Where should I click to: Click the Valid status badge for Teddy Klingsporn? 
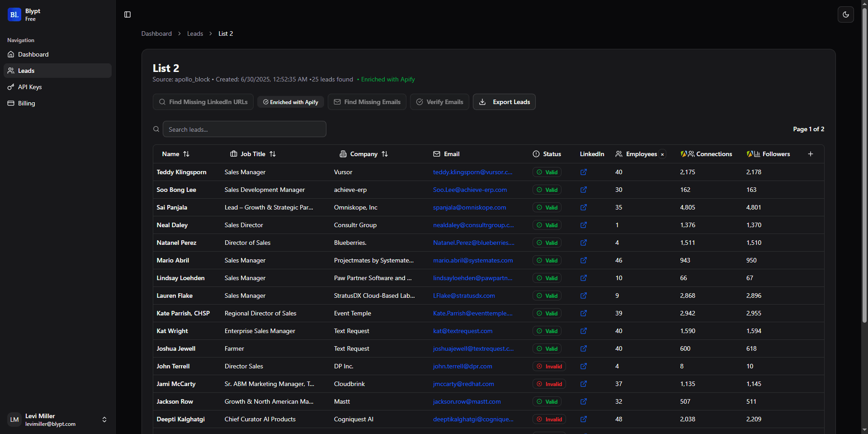tap(547, 172)
